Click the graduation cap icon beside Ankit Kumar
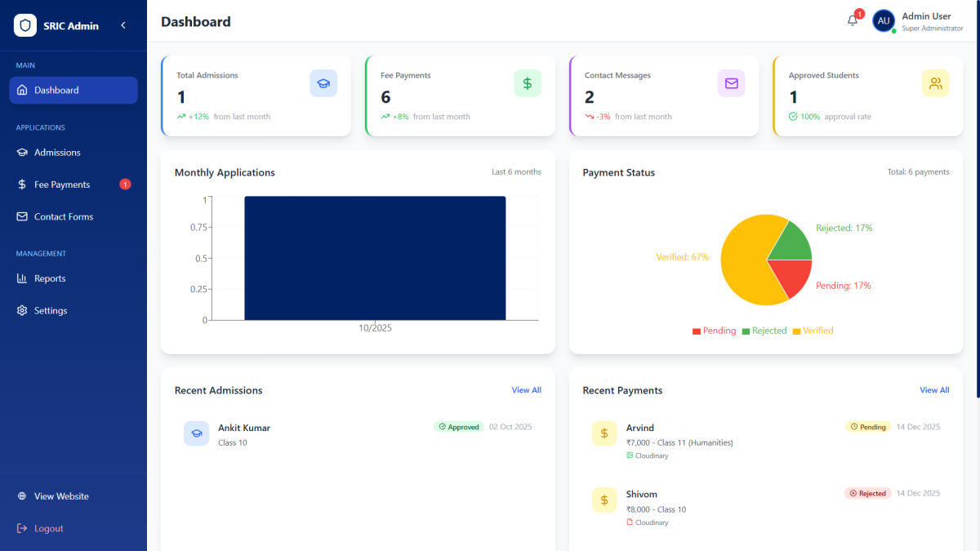The width and height of the screenshot is (980, 551). click(197, 433)
